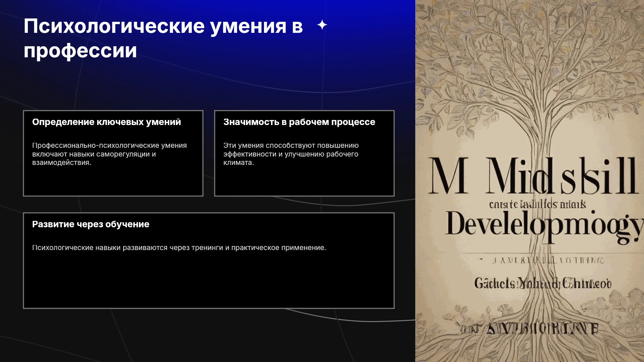
Task: Click the 'Определение ключевых умений' card heading
Action: [106, 122]
